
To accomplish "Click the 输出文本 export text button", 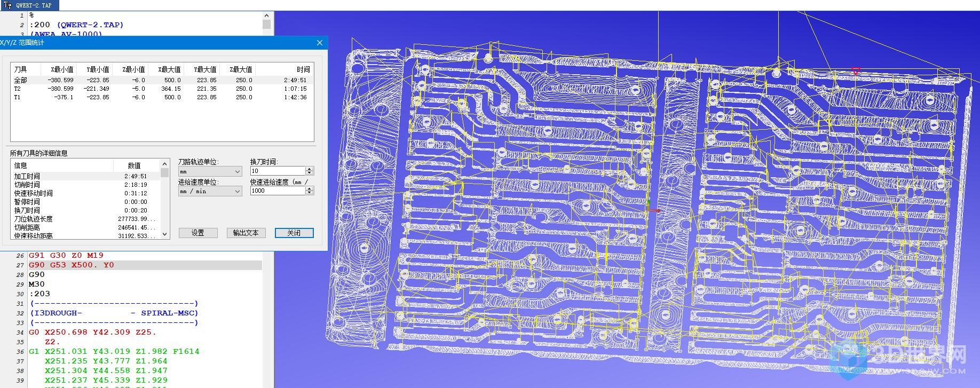I will pyautogui.click(x=246, y=233).
